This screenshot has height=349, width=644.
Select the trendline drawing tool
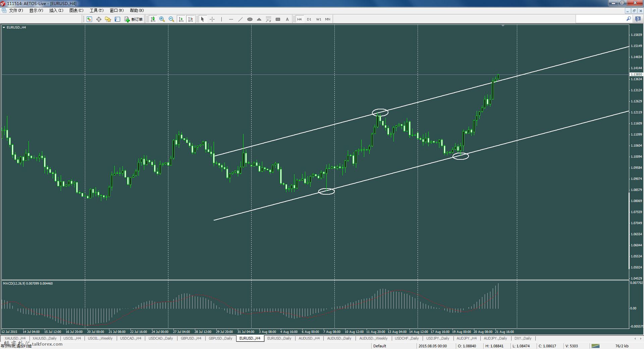pos(240,19)
